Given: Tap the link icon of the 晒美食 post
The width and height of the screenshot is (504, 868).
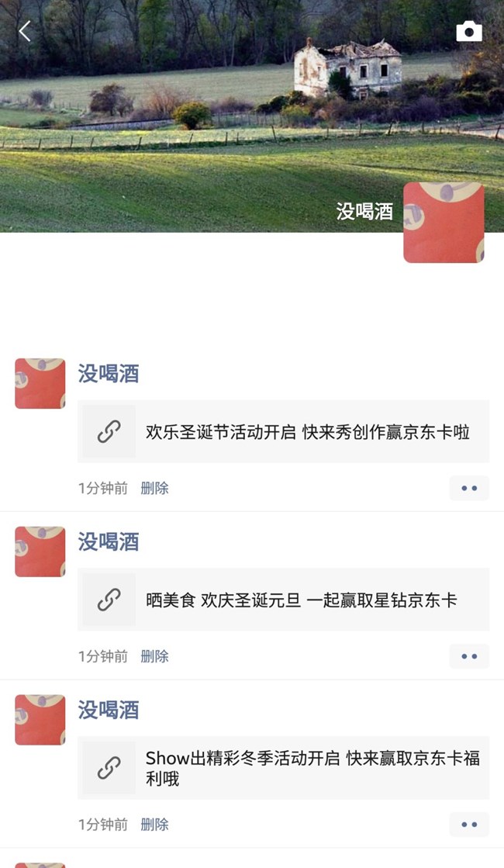Looking at the screenshot, I should point(109,600).
